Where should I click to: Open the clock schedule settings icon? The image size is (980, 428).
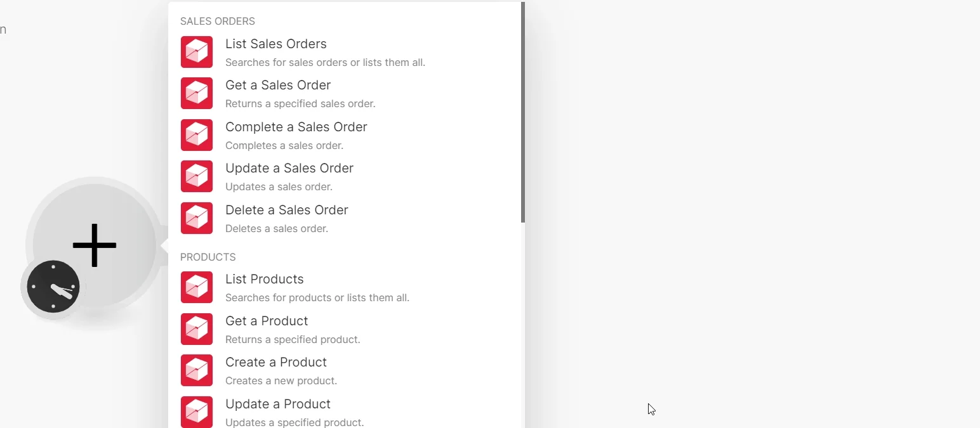[x=53, y=287]
